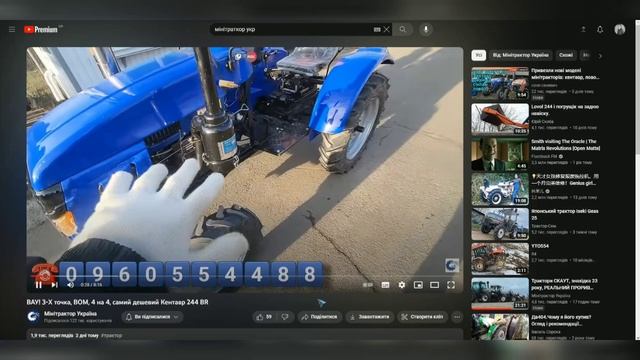Select the 'Від: Мінітрактор Україна' chip
The image size is (640, 360).
coord(520,55)
